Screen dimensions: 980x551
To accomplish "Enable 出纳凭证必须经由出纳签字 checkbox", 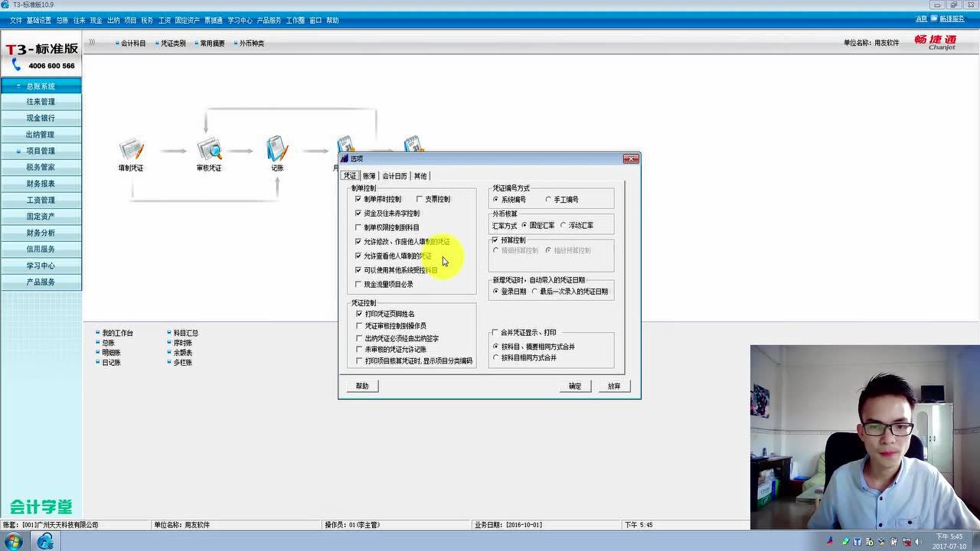I will click(x=359, y=337).
